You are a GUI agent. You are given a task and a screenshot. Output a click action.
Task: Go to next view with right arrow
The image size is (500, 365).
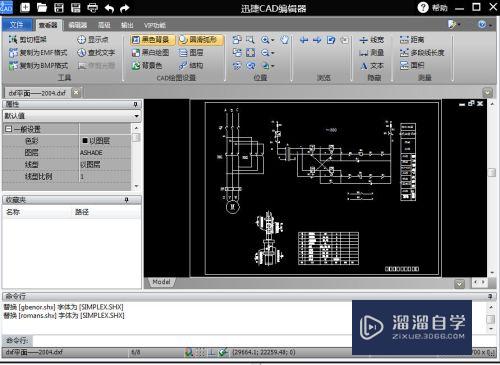(x=317, y=40)
